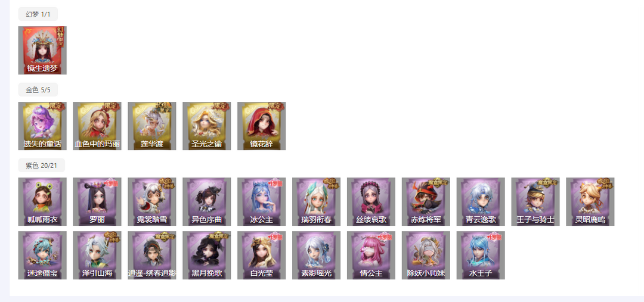Click the 黑月挽歌 costume
Image resolution: width=644 pixels, height=302 pixels.
tap(206, 255)
